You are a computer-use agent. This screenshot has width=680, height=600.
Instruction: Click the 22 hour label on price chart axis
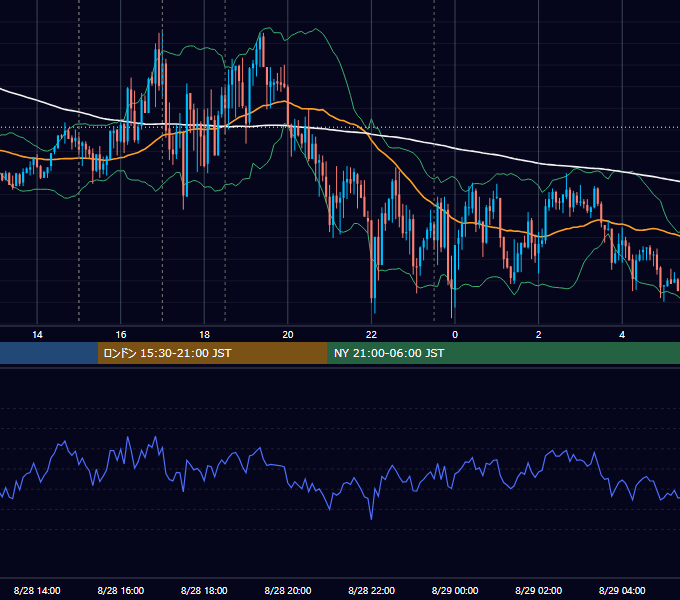[x=371, y=334]
